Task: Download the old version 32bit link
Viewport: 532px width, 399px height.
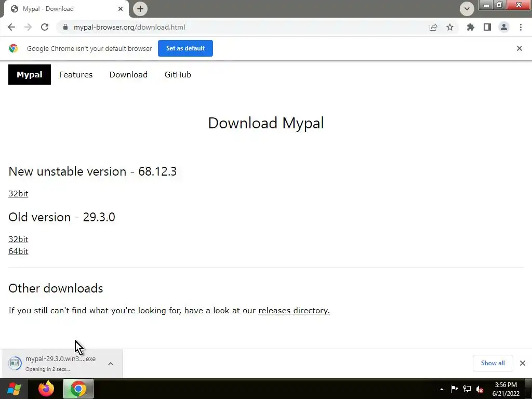Action: (x=18, y=239)
